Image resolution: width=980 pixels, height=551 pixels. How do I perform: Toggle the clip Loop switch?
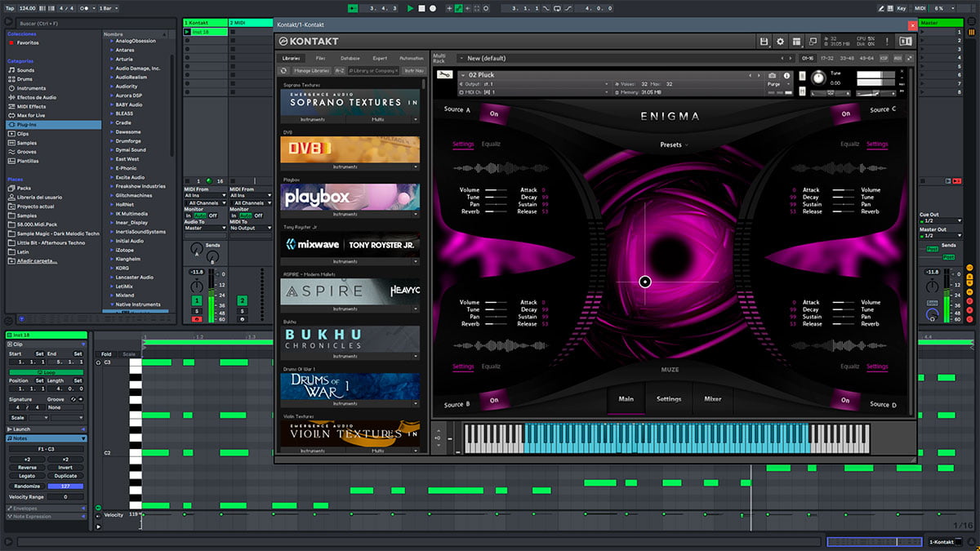(x=47, y=372)
